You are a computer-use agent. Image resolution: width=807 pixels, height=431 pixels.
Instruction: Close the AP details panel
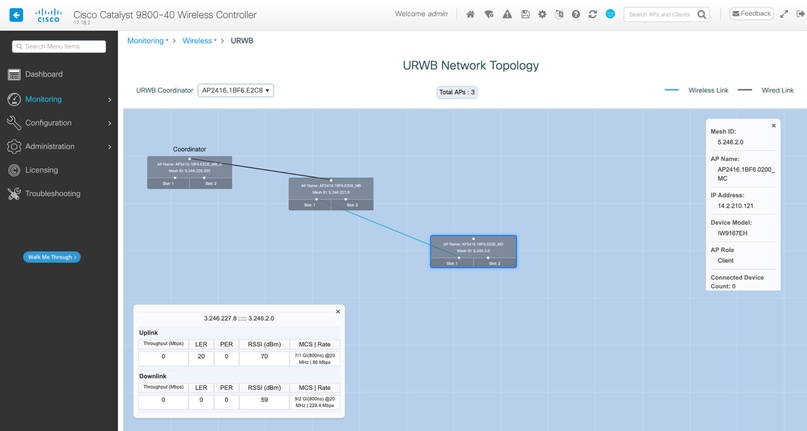point(774,126)
